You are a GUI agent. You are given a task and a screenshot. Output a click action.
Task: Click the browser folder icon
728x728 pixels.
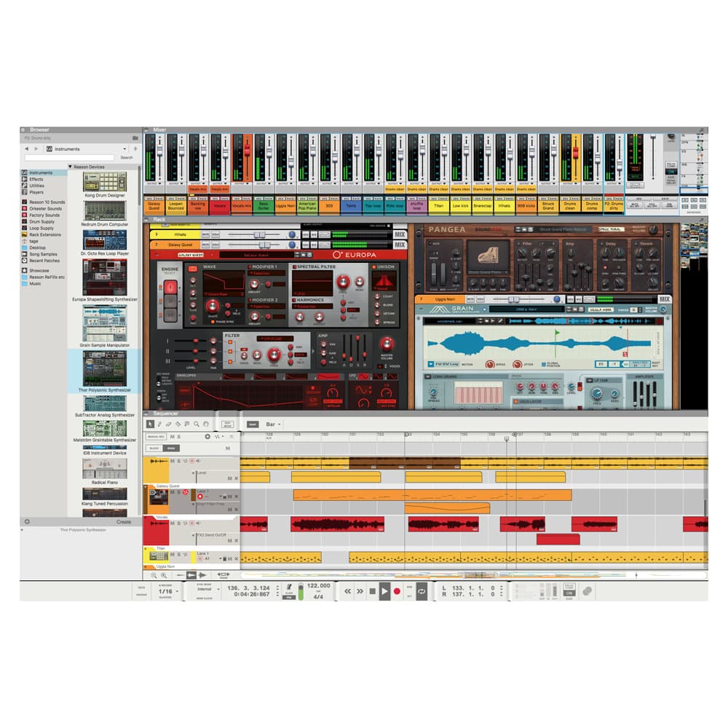coord(135,138)
